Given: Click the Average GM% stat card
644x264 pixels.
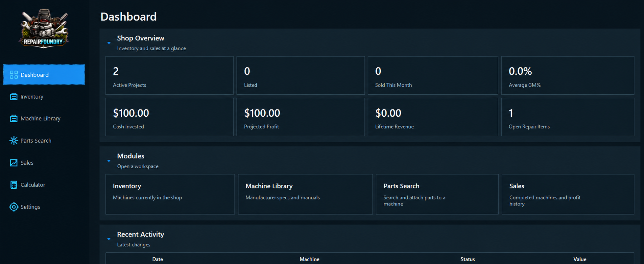Looking at the screenshot, I should (568, 76).
